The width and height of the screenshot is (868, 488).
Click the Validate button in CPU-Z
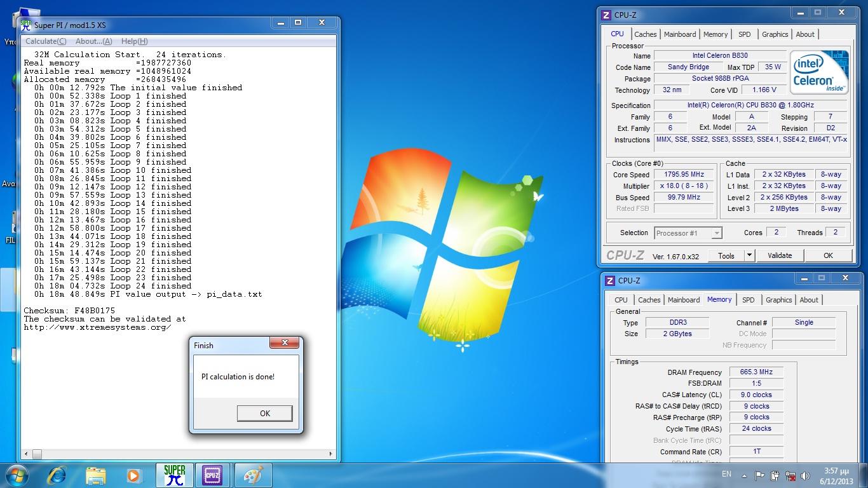tap(780, 255)
